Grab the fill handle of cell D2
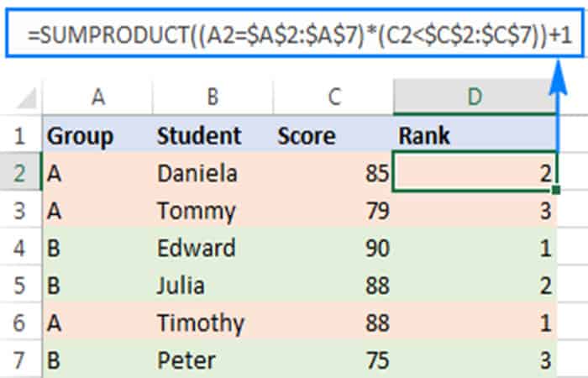Screen dimensions: 588x378 coord(556,190)
